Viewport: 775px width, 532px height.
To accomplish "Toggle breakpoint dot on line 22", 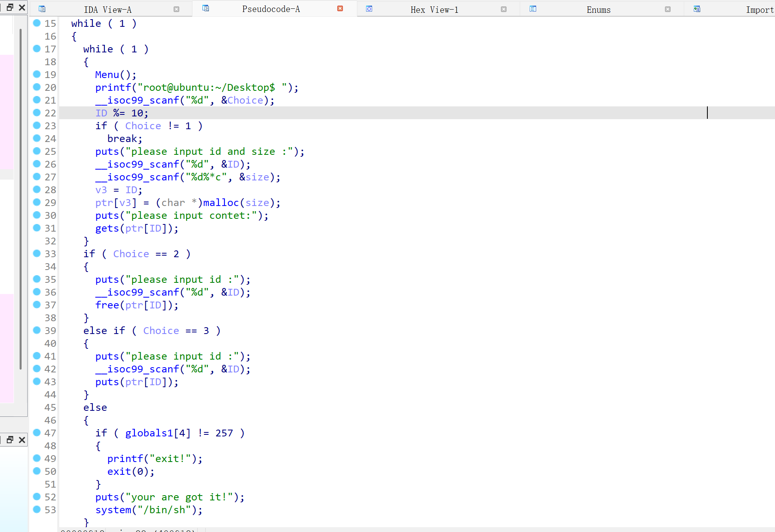I will [37, 113].
